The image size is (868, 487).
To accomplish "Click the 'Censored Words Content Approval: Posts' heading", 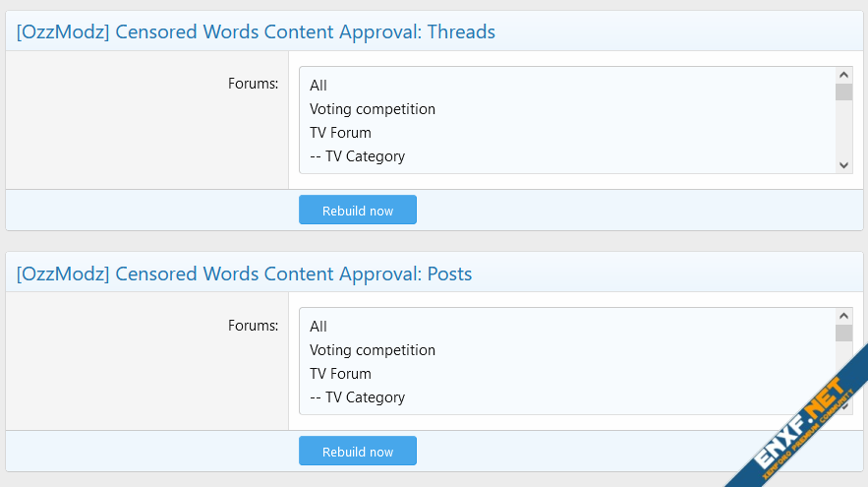I will [x=244, y=274].
